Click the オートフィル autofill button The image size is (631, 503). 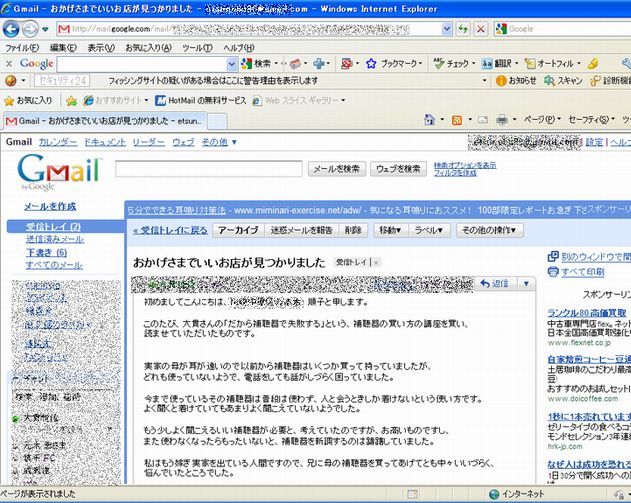(549, 64)
